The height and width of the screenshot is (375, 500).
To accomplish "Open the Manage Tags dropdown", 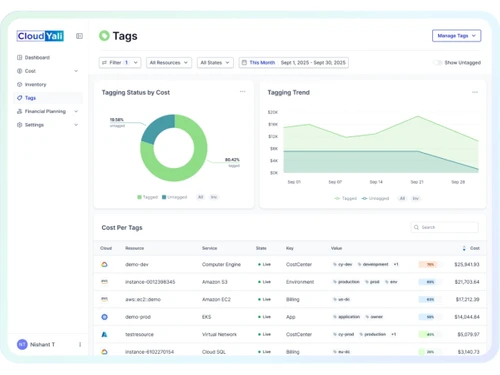I will click(x=456, y=36).
